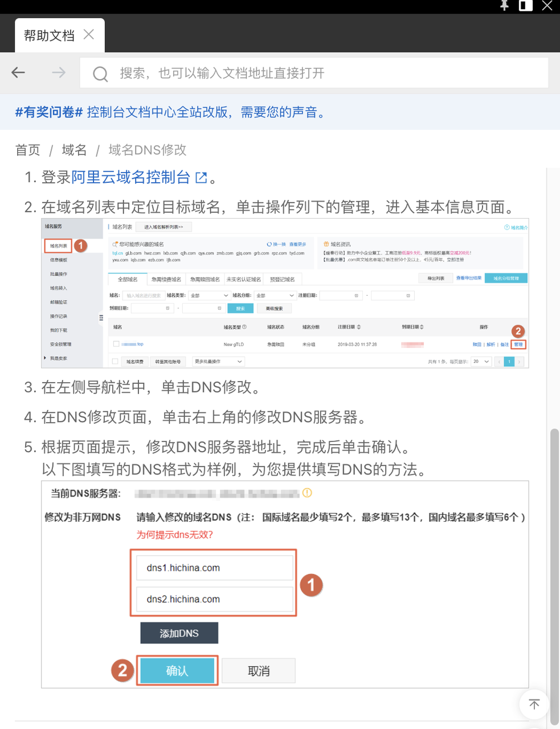
Task: Enlarge the domain list console screenshot
Action: pos(285,293)
